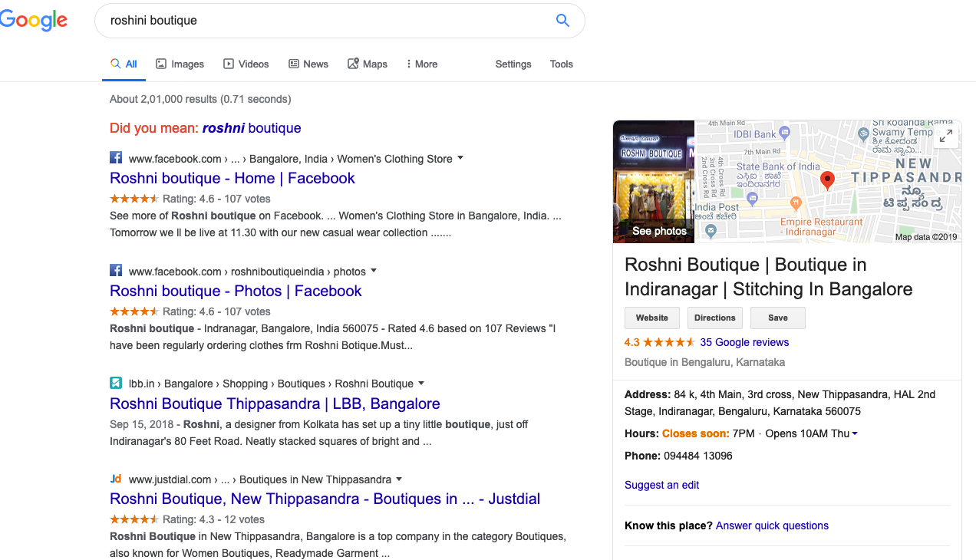Open the dropdown arrow after lbb.in Roshni Boutique
The image size is (976, 560).
[421, 383]
